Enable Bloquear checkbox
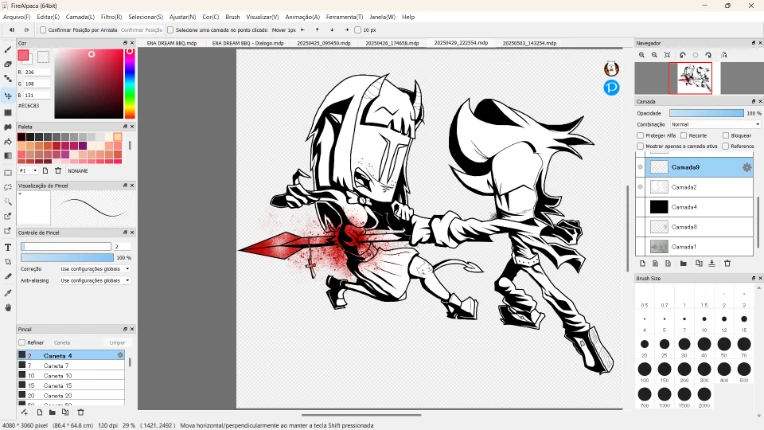Image resolution: width=764 pixels, height=430 pixels. pos(726,135)
